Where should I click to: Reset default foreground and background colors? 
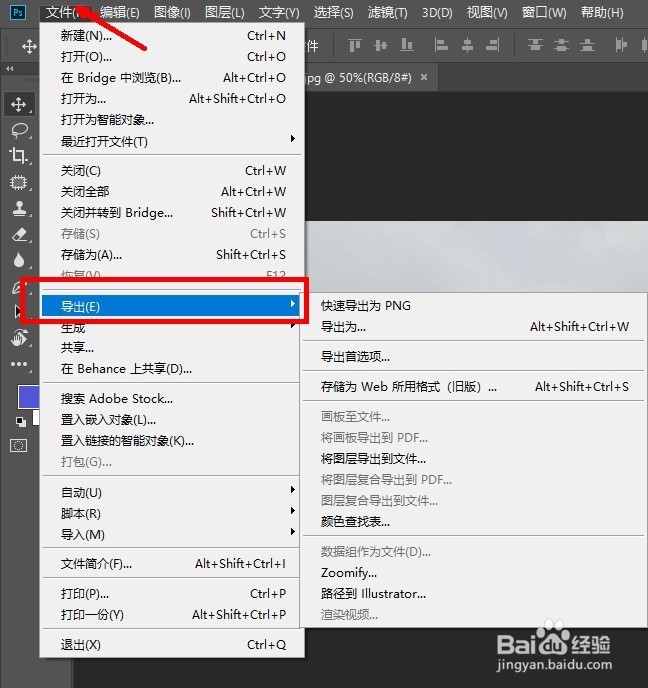tap(21, 421)
